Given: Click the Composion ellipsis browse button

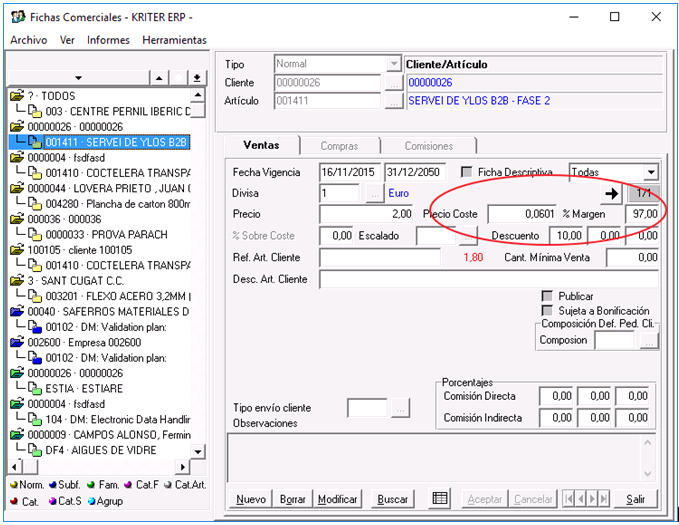Looking at the screenshot, I should (650, 341).
